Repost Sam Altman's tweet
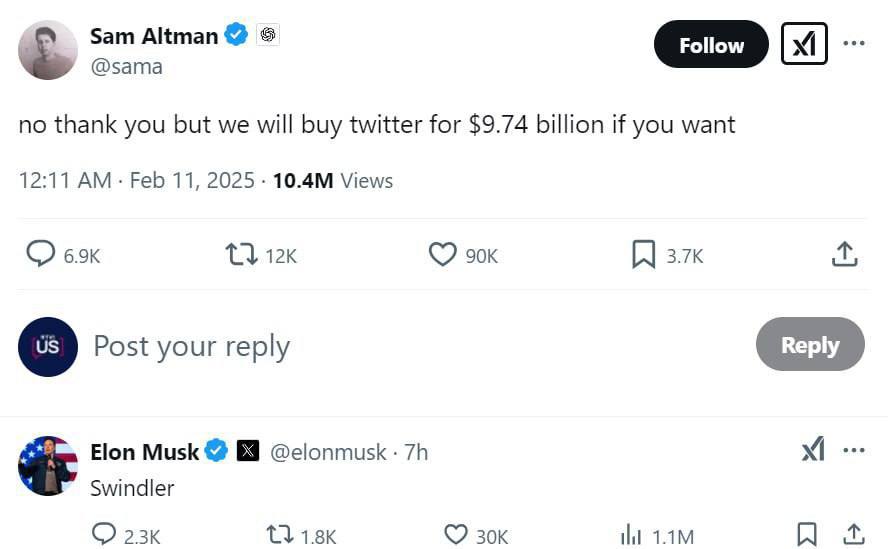Screen dimensions: 888x549 pyautogui.click(x=241, y=254)
